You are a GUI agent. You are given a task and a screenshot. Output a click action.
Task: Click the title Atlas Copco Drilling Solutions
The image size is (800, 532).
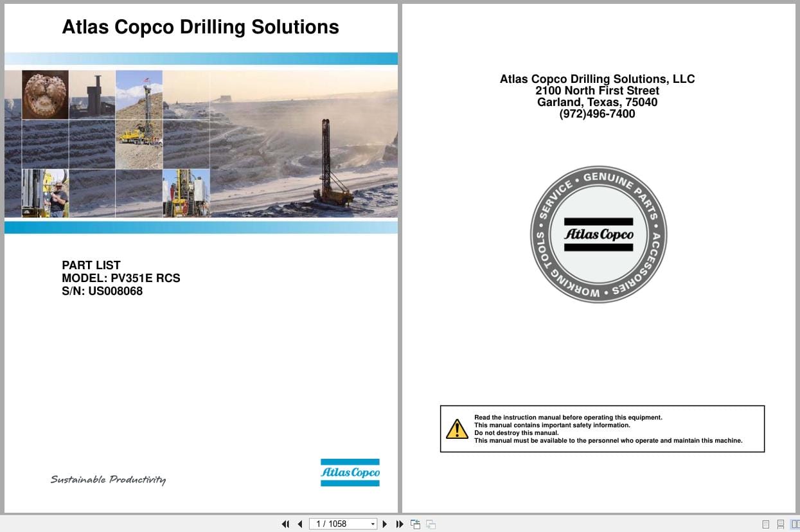[x=200, y=27]
